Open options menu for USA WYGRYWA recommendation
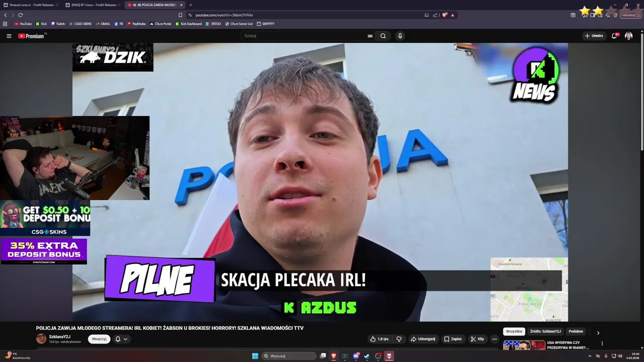The image size is (644, 362). [x=602, y=343]
